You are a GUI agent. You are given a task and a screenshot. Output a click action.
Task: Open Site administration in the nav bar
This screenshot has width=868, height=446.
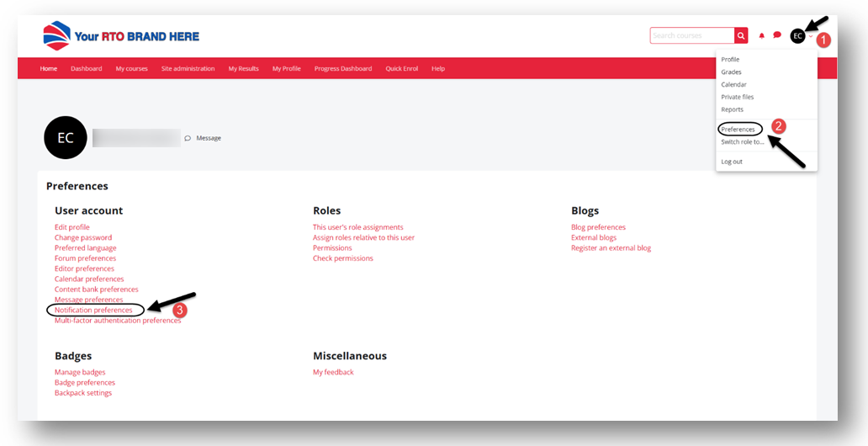(188, 69)
